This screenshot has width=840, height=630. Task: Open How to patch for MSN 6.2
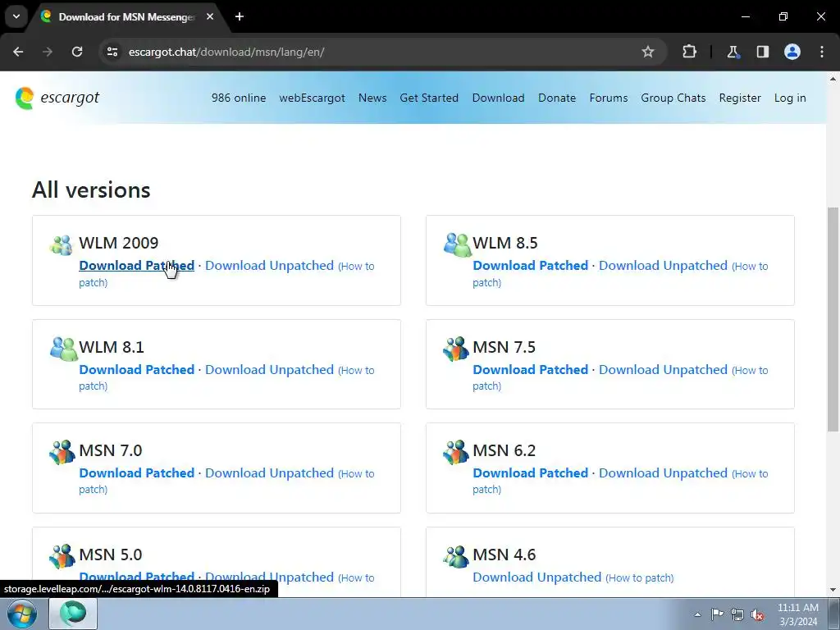pos(750,474)
